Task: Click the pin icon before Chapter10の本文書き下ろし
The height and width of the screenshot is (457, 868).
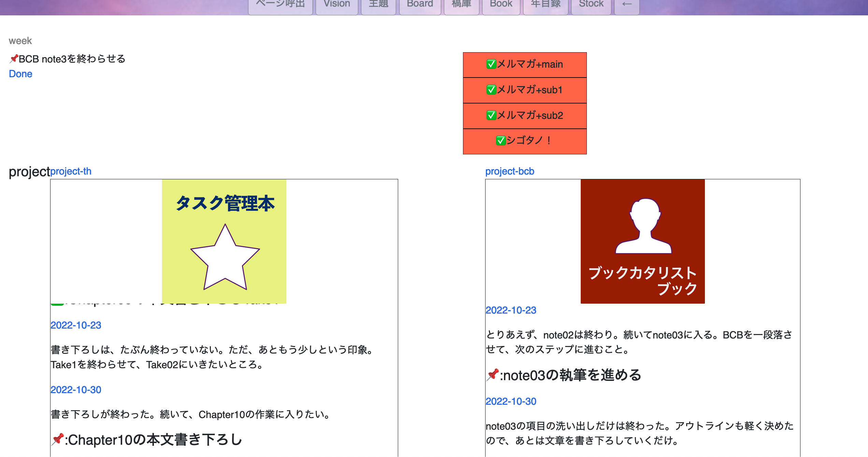Action: click(57, 440)
